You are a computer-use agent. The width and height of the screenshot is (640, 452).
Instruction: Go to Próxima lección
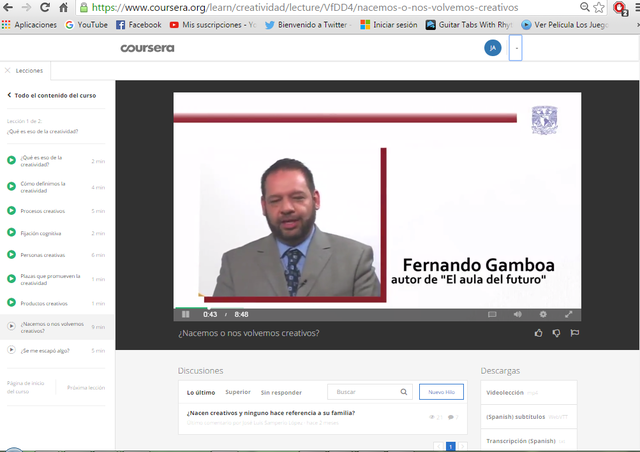86,387
